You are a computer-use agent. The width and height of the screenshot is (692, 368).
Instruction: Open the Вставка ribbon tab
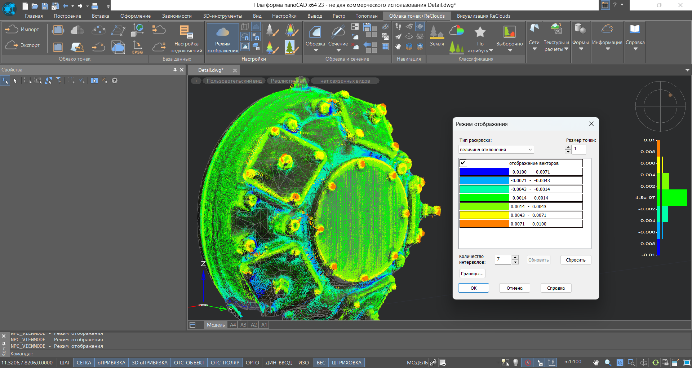coord(101,16)
